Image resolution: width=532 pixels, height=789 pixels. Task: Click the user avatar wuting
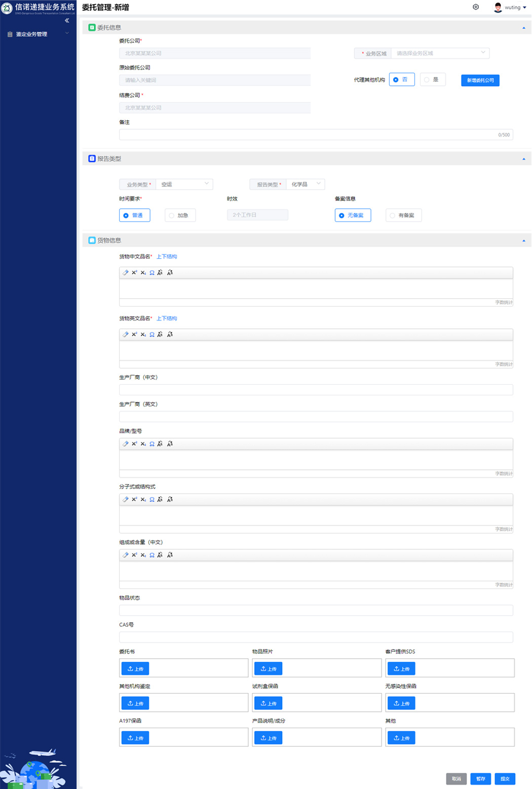pyautogui.click(x=498, y=8)
